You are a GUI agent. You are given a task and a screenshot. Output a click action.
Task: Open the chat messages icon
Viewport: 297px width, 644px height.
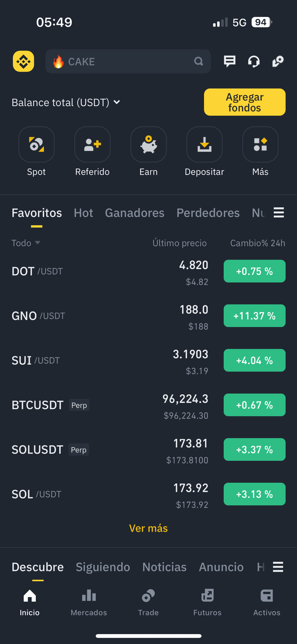tap(230, 61)
